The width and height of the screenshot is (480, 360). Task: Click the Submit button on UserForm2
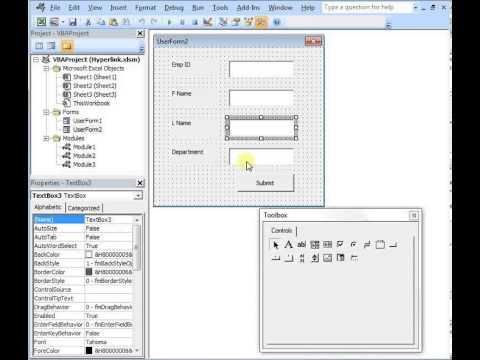(x=266, y=183)
